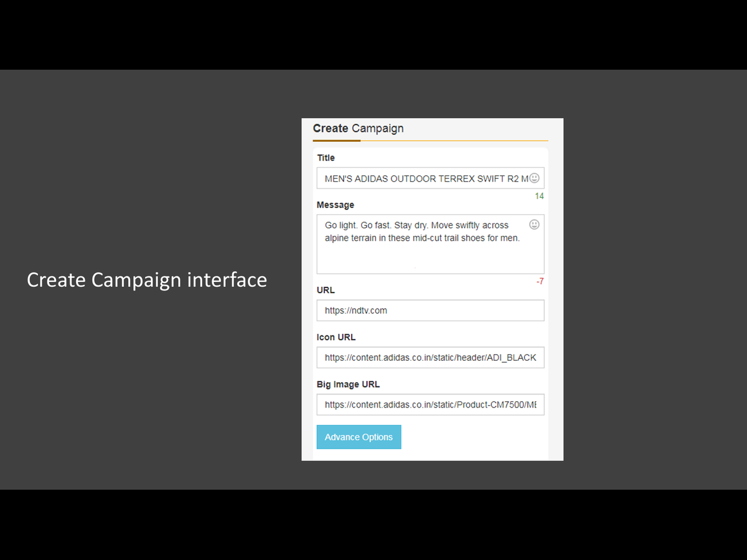The width and height of the screenshot is (747, 560).
Task: Select the URL field with https://ndtv.com
Action: click(x=431, y=310)
